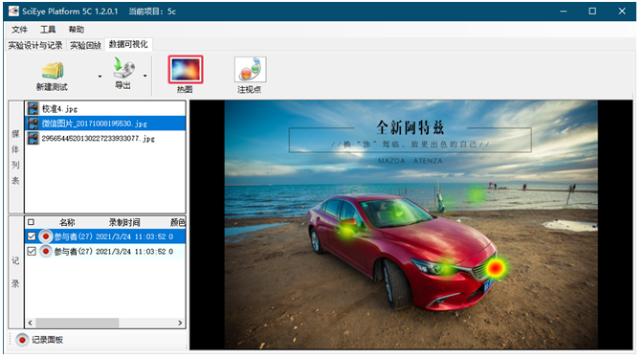644x359 pixels.
Task: Select the 数据可视化 tab
Action: pyautogui.click(x=128, y=44)
